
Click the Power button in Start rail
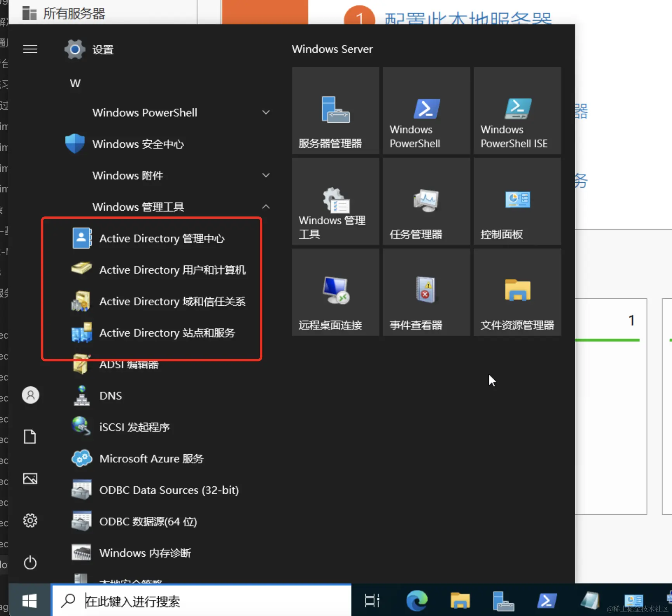[x=30, y=562]
